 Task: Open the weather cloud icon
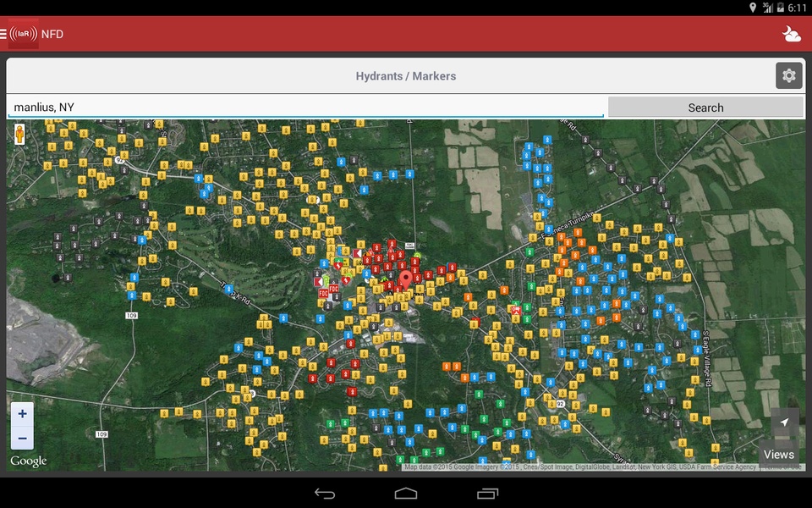click(792, 34)
